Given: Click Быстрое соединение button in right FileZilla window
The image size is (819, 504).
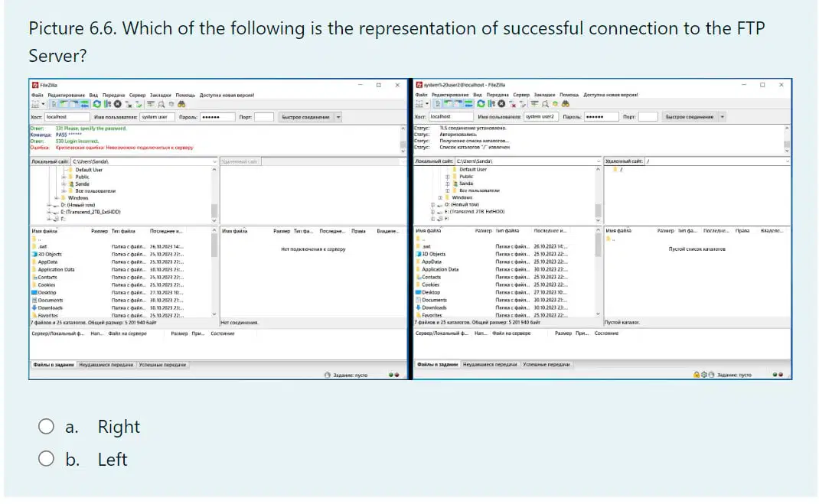Looking at the screenshot, I should [x=690, y=117].
